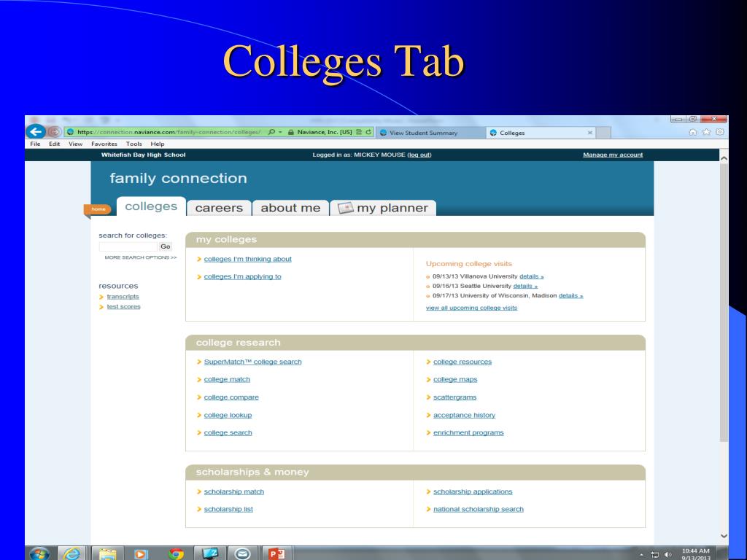Click the search for colleges text field
The height and width of the screenshot is (560, 747).
(128, 246)
